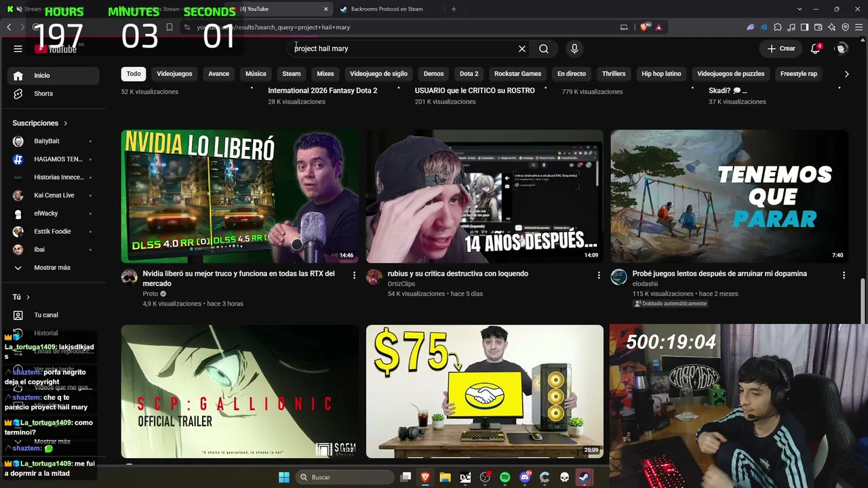Open the Windows Start menu
This screenshot has width=868, height=488.
coord(284,477)
